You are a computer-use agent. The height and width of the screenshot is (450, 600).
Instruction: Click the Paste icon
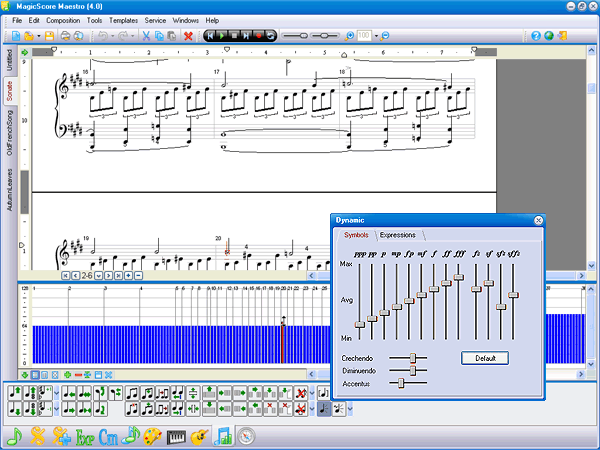[172, 36]
